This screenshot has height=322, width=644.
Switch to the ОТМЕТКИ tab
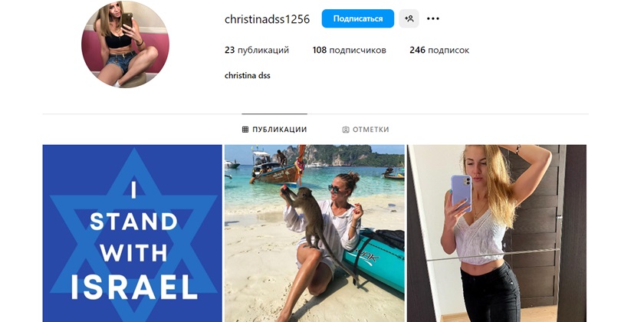[366, 130]
